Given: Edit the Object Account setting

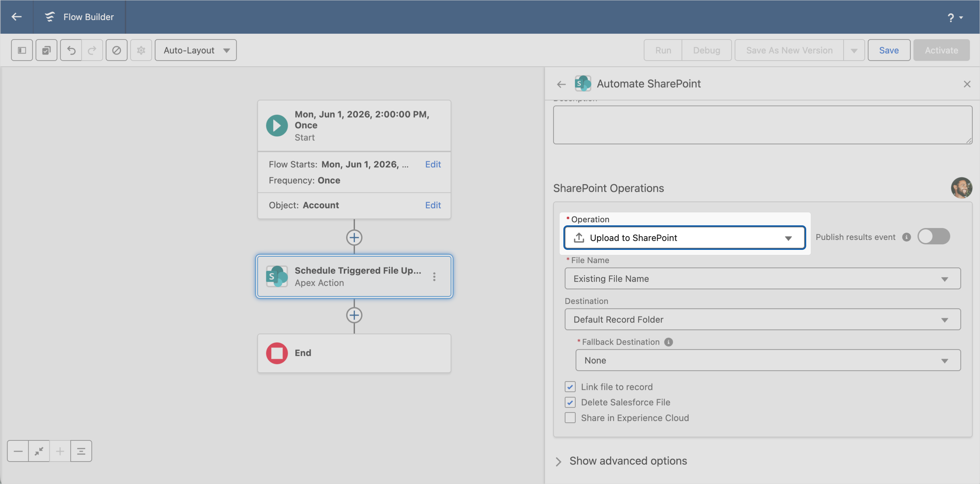Looking at the screenshot, I should click(x=433, y=205).
